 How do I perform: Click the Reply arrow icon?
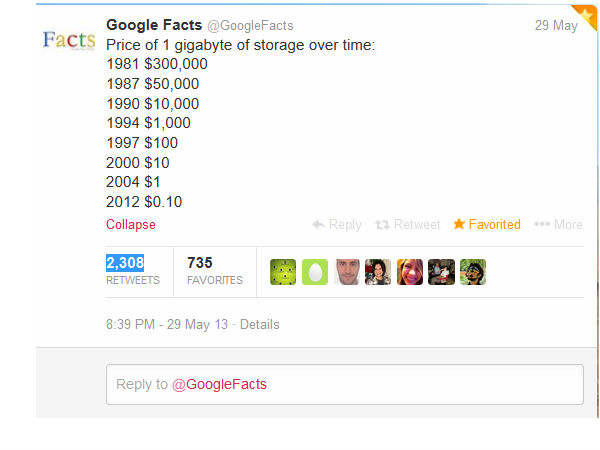point(319,225)
